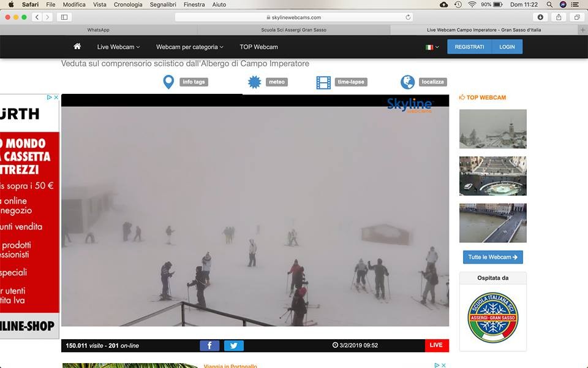Open the snowy town webcam thumbnail
This screenshot has height=368, width=588.
click(x=492, y=129)
